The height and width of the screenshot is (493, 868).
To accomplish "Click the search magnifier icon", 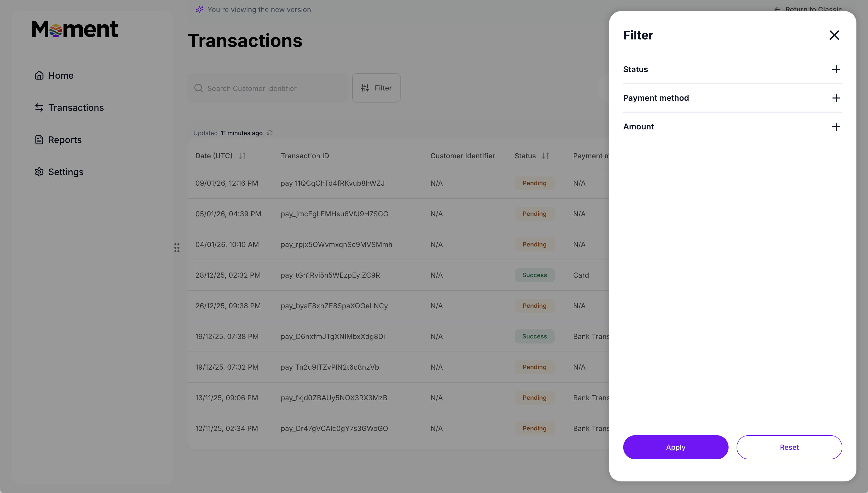I will click(x=198, y=88).
